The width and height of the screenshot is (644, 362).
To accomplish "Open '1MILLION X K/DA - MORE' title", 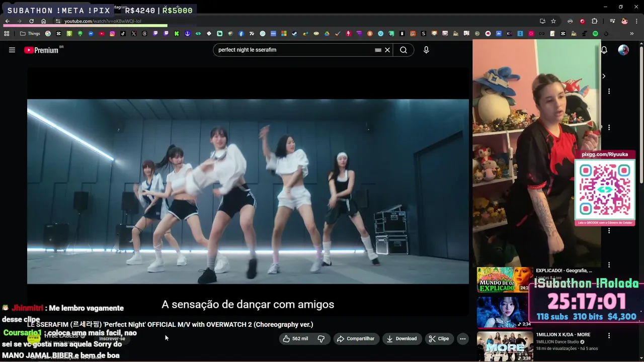I will pyautogui.click(x=563, y=335).
